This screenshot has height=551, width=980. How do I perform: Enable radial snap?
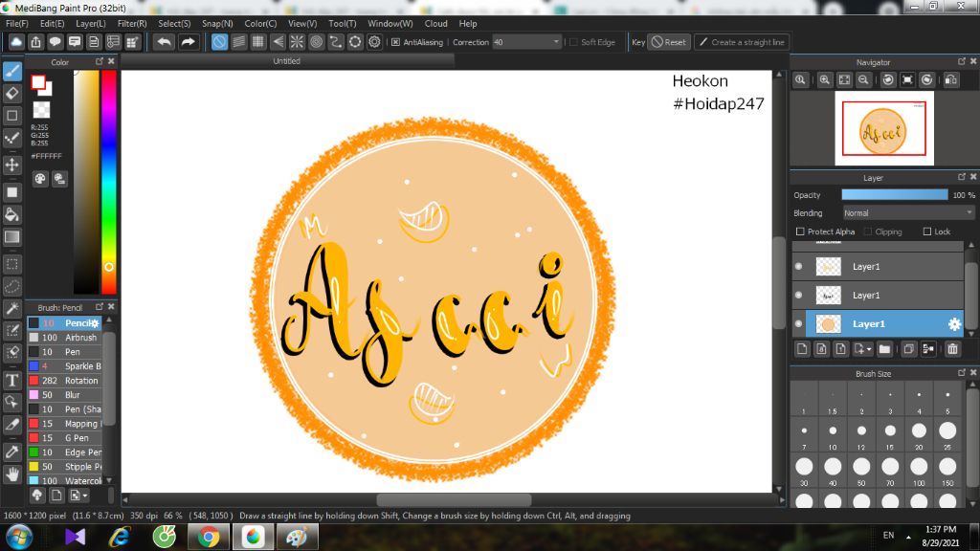pyautogui.click(x=297, y=42)
